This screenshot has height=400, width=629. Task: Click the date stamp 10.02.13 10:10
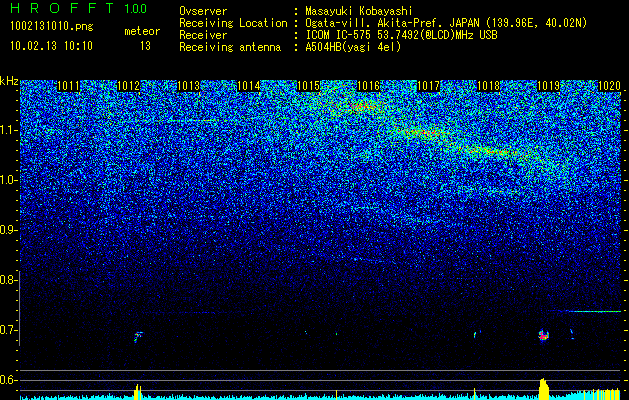[x=51, y=46]
